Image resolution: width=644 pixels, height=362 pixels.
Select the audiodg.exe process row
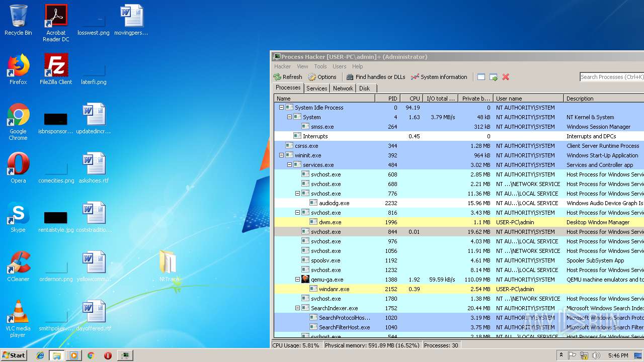459,203
